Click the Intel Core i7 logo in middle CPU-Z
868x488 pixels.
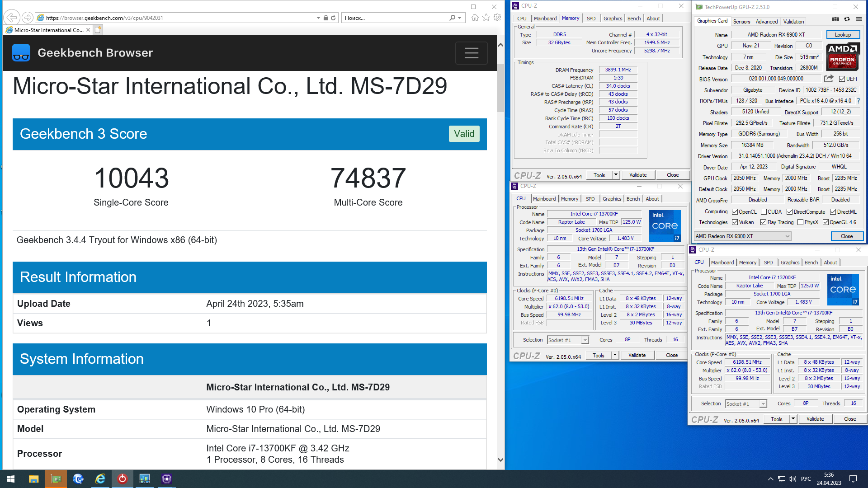665,225
